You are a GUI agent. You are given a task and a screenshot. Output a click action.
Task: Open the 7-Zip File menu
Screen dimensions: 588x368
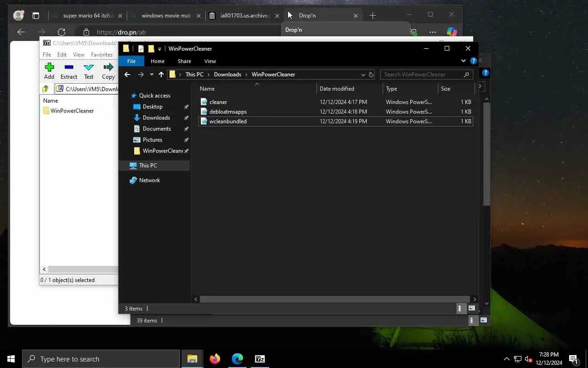pyautogui.click(x=47, y=54)
